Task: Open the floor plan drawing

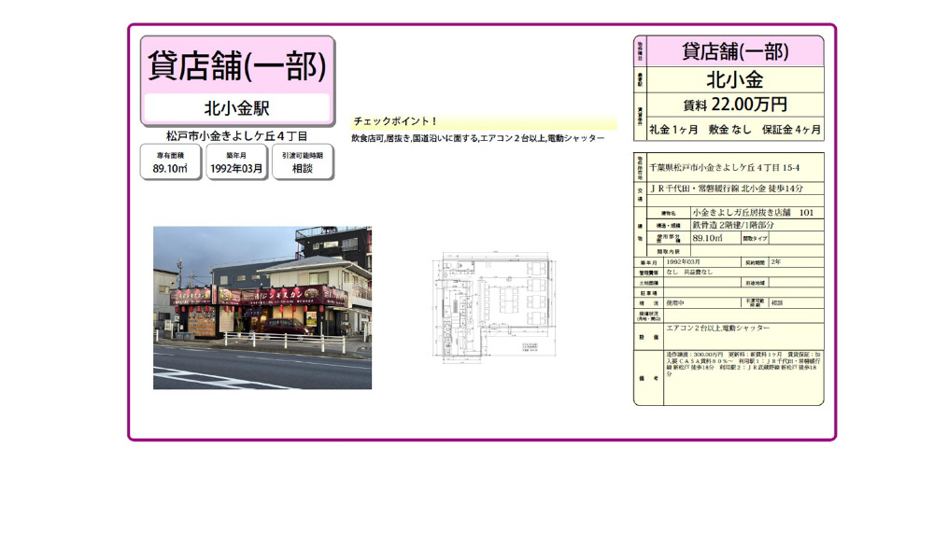Action: (494, 308)
